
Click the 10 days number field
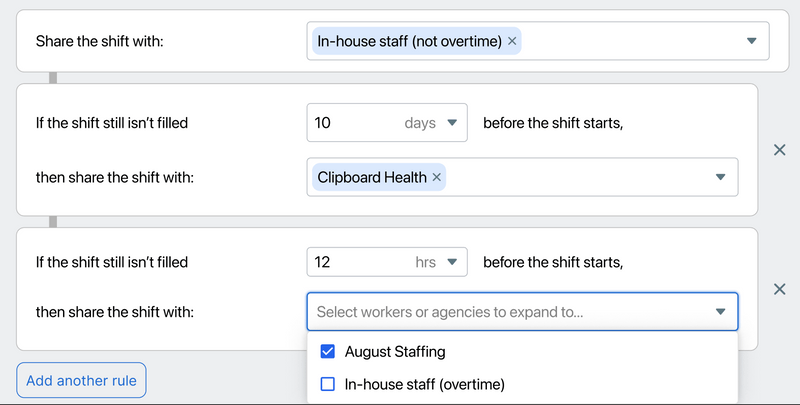(350, 123)
